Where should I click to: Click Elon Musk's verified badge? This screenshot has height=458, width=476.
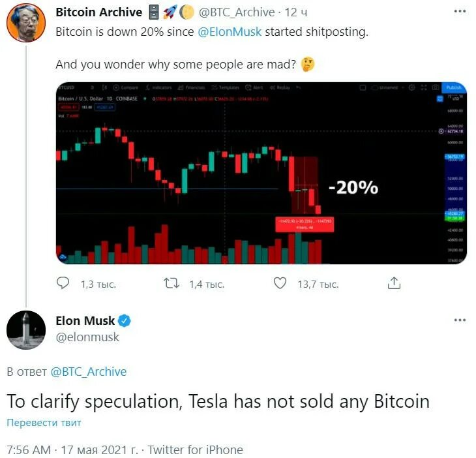point(125,320)
